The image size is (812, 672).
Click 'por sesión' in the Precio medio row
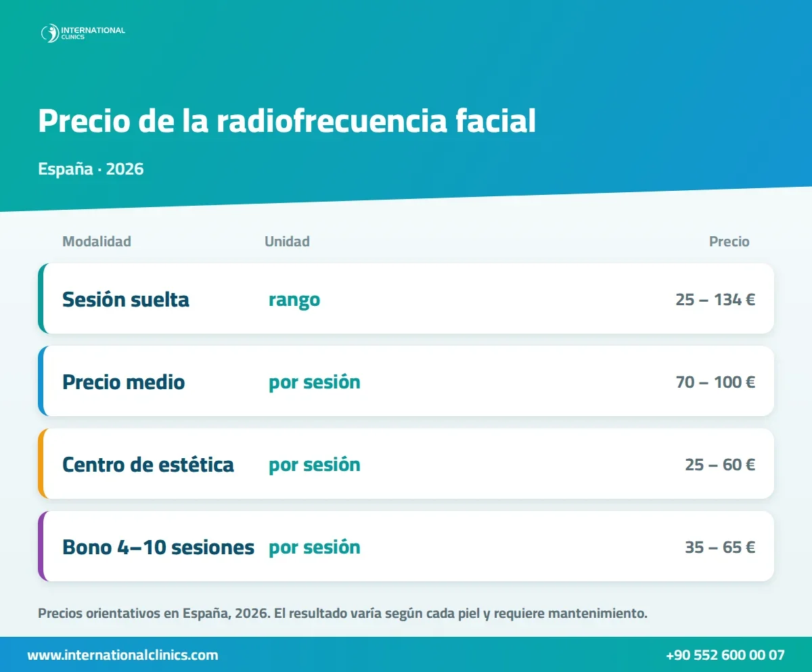click(x=315, y=382)
